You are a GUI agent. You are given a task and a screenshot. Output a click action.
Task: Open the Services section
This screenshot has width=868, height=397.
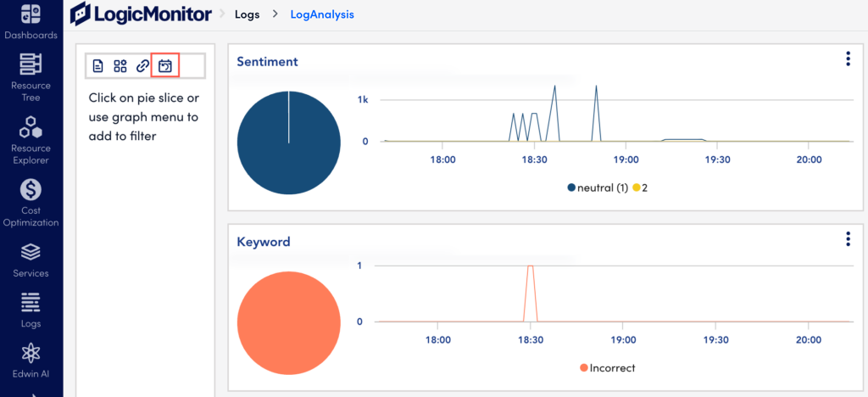(x=31, y=259)
